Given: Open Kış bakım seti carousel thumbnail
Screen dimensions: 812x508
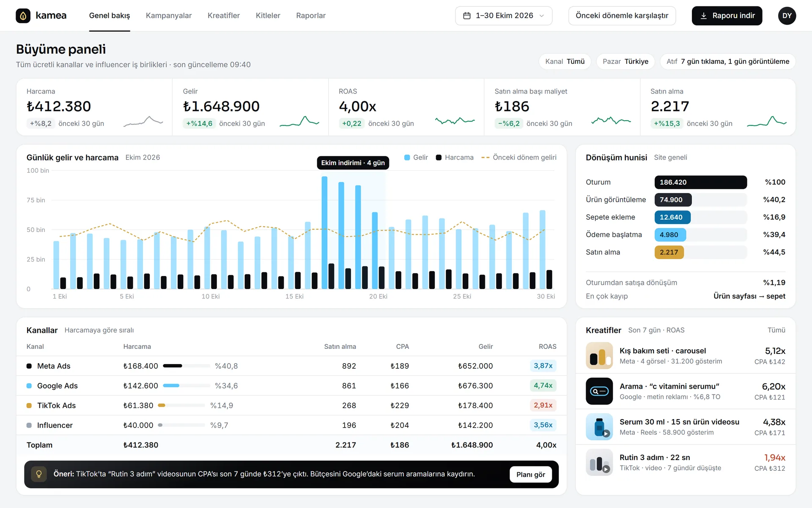Looking at the screenshot, I should coord(599,356).
